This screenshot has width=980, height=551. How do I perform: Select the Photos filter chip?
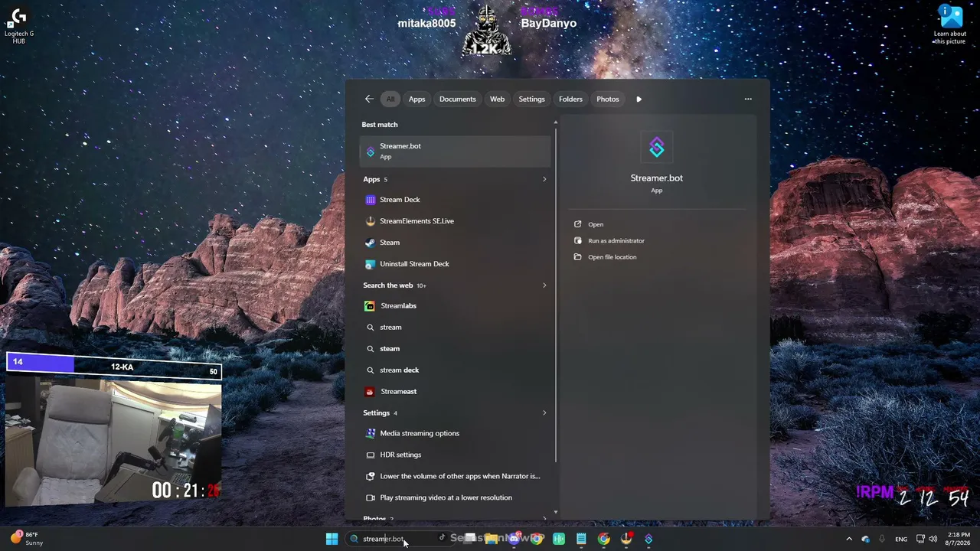pyautogui.click(x=607, y=99)
